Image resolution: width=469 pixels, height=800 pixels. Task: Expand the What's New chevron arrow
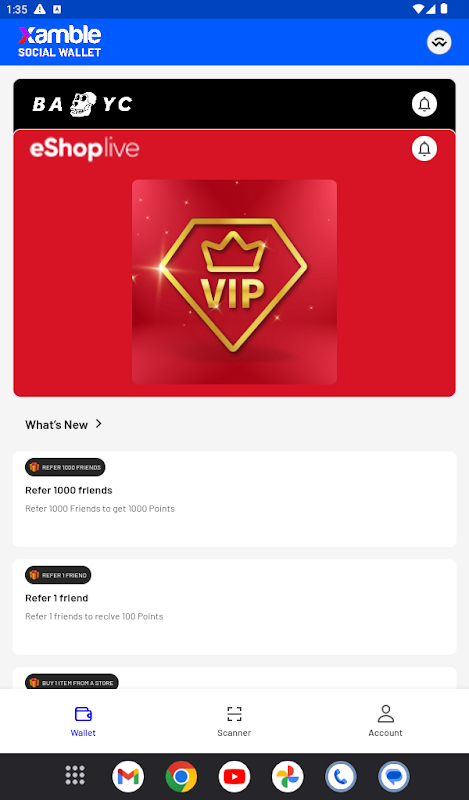(x=98, y=424)
